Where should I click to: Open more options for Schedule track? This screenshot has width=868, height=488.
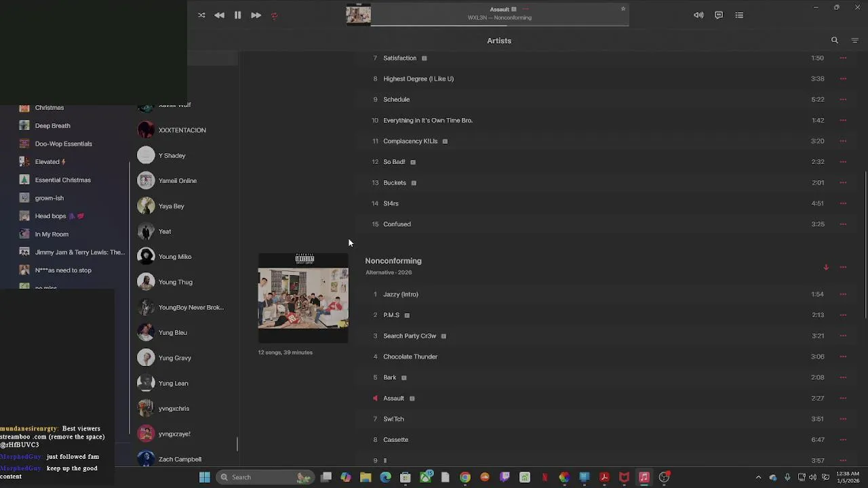pyautogui.click(x=844, y=100)
